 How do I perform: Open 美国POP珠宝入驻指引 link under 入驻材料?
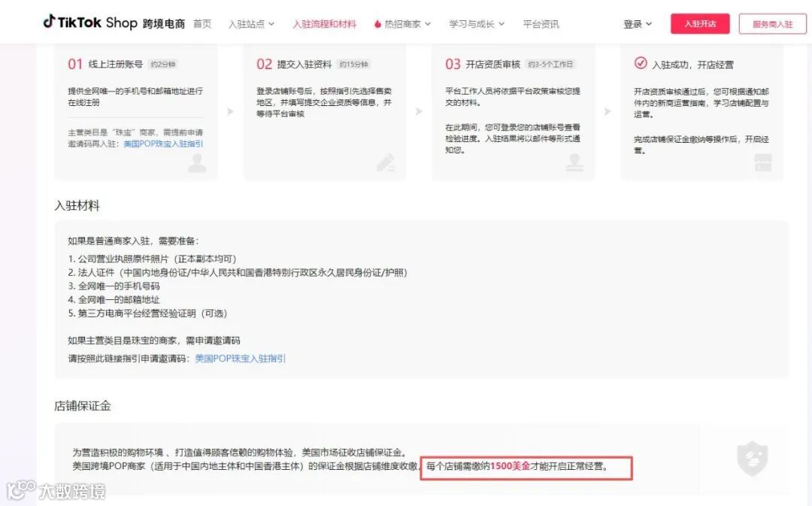[241, 359]
